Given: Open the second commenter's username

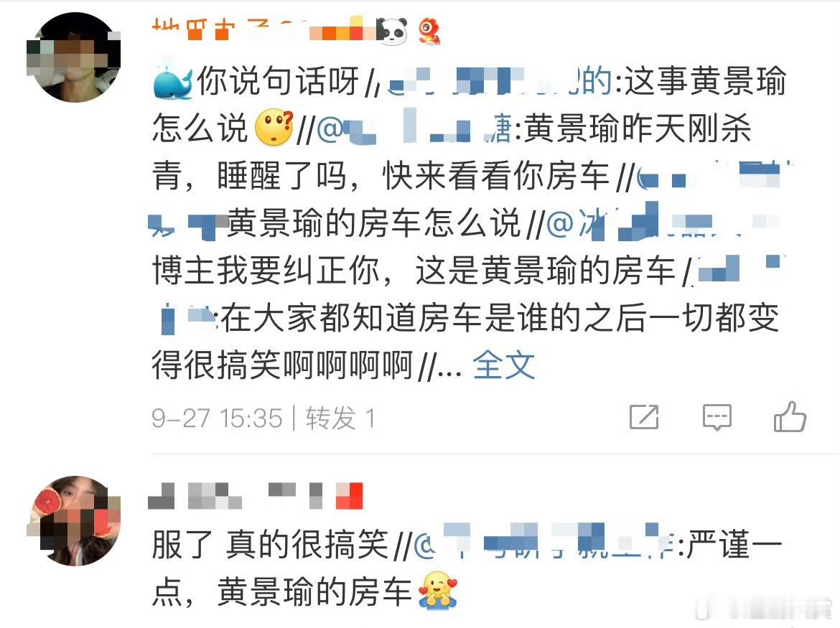Looking at the screenshot, I should [x=256, y=495].
